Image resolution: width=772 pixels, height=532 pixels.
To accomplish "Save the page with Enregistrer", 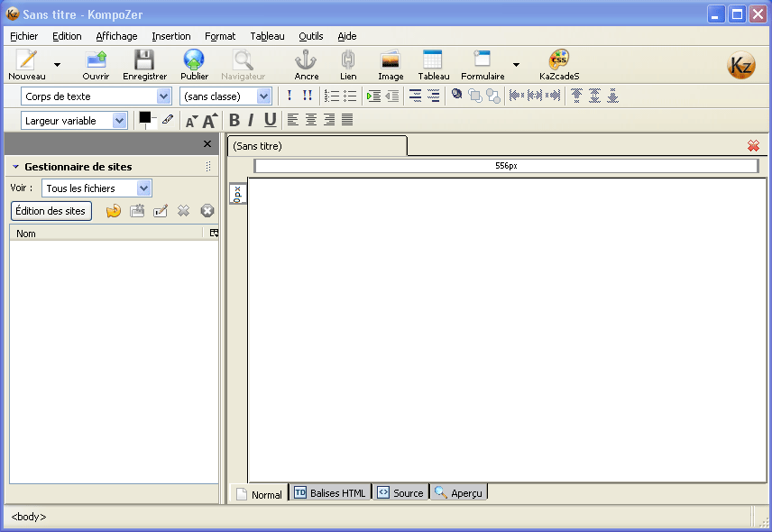I will (144, 60).
